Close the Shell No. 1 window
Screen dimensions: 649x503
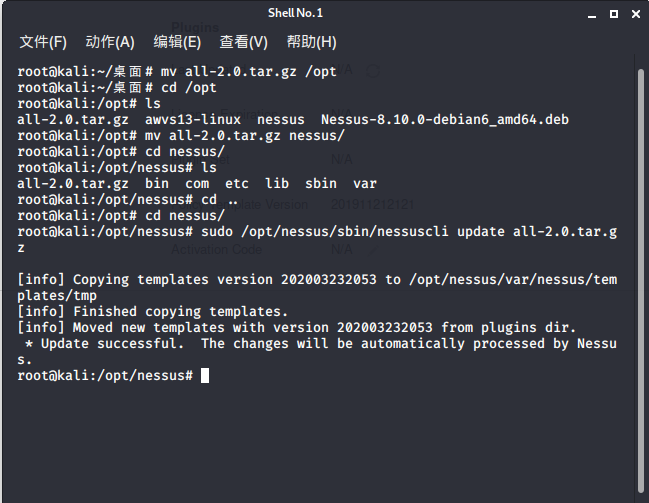637,12
